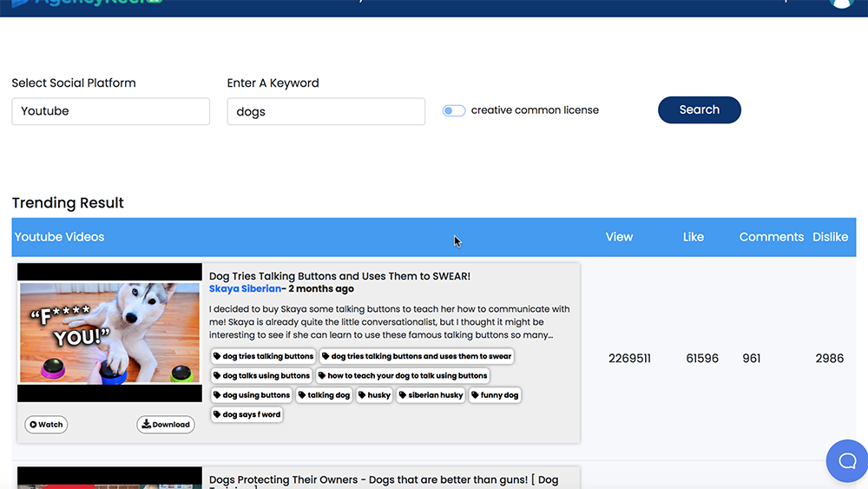Viewport: 868px width, 489px height.
Task: Open the Skaya Siberian channel link
Action: pyautogui.click(x=245, y=289)
